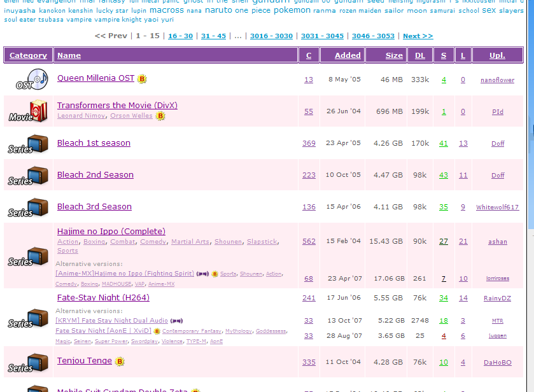This screenshot has width=534, height=392.
Task: Go to page 3016 - 3030
Action: point(271,36)
